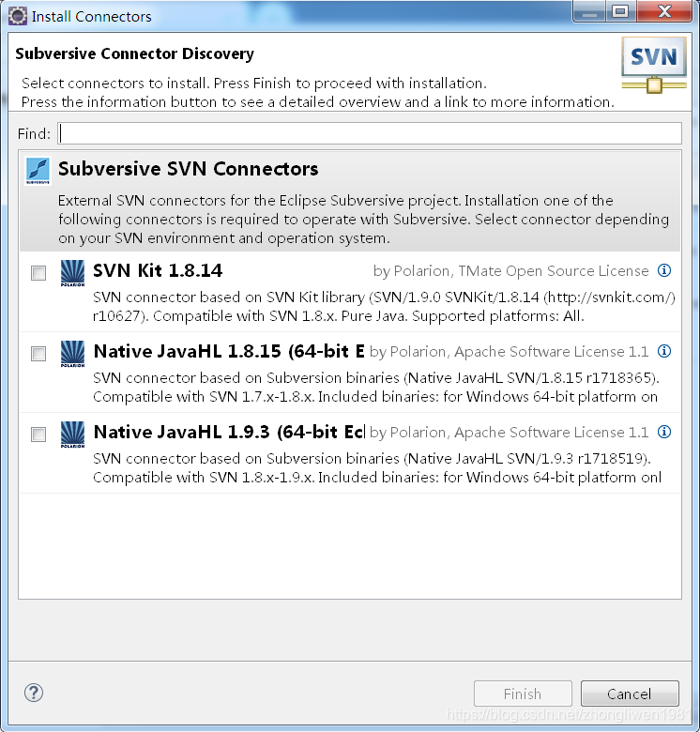Image resolution: width=700 pixels, height=732 pixels.
Task: Select the Native JavaHL 1.9.3 title text
Action: 229,433
